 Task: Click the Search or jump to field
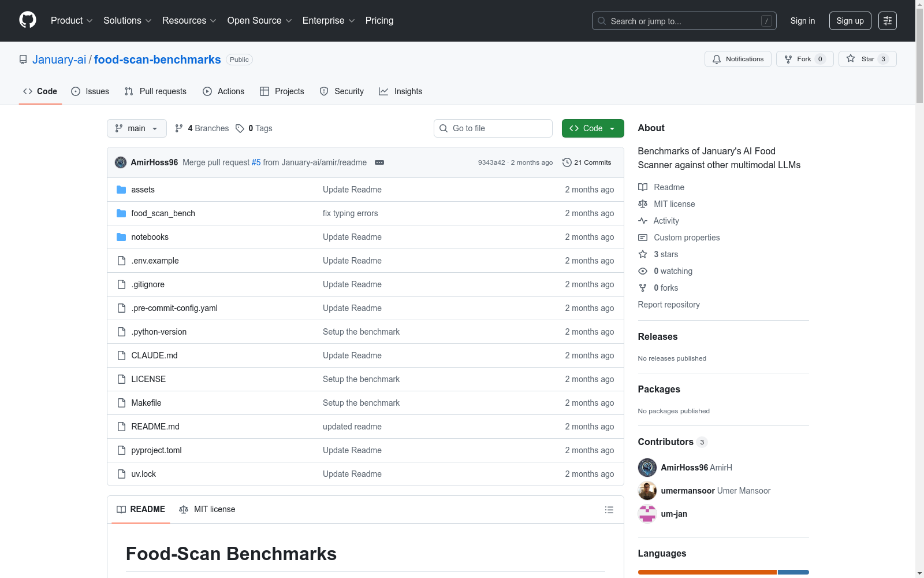coord(684,21)
